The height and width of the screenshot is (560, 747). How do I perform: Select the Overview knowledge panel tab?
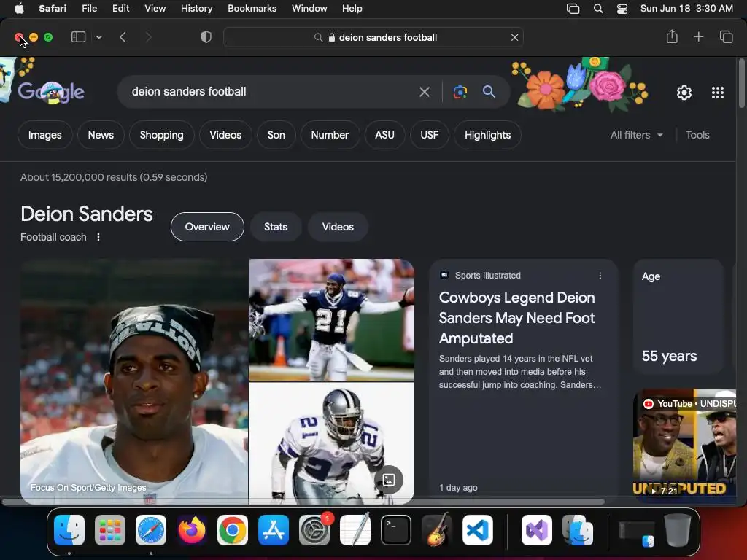(x=207, y=227)
